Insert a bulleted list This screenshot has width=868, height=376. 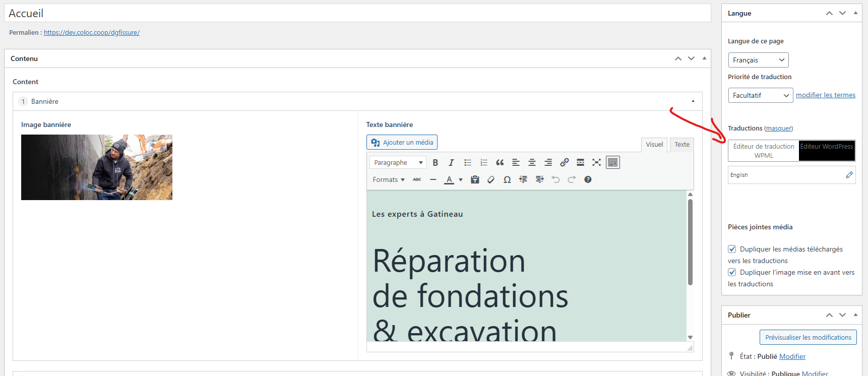pyautogui.click(x=468, y=162)
